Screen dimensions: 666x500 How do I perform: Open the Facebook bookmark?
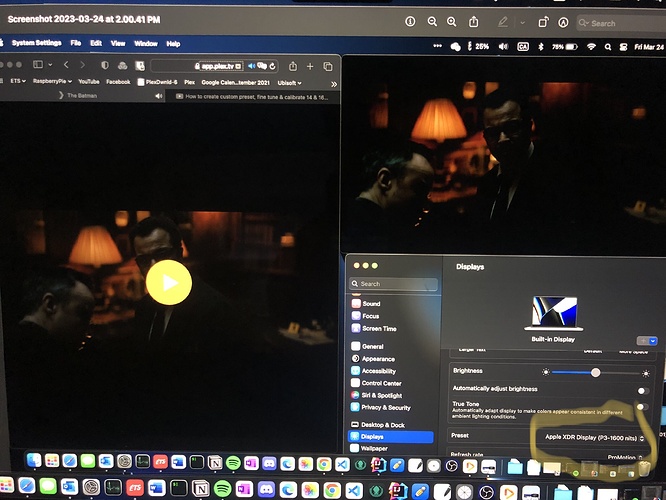[118, 82]
